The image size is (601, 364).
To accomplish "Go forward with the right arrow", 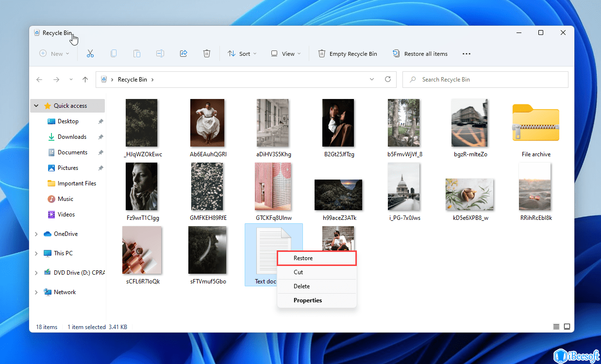I will pos(56,80).
